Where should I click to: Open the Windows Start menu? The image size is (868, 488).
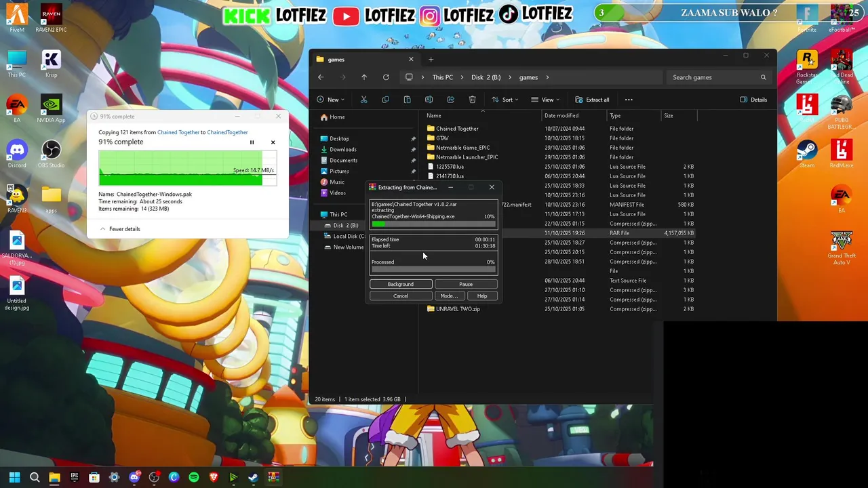pos(14,478)
